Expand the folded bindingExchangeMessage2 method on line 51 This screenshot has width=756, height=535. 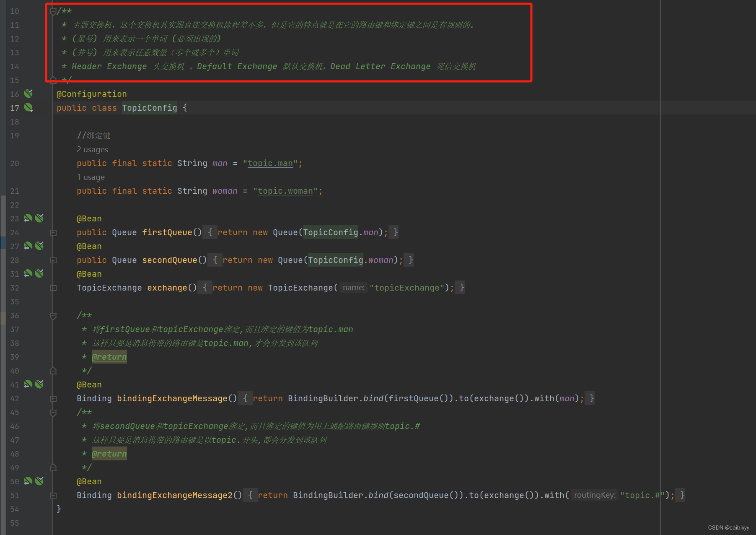[x=53, y=495]
